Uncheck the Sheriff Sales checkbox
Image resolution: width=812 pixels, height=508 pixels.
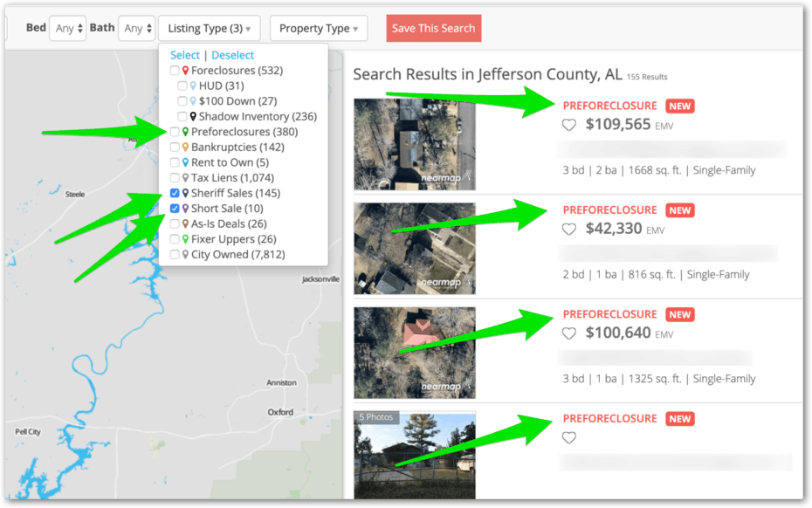175,193
